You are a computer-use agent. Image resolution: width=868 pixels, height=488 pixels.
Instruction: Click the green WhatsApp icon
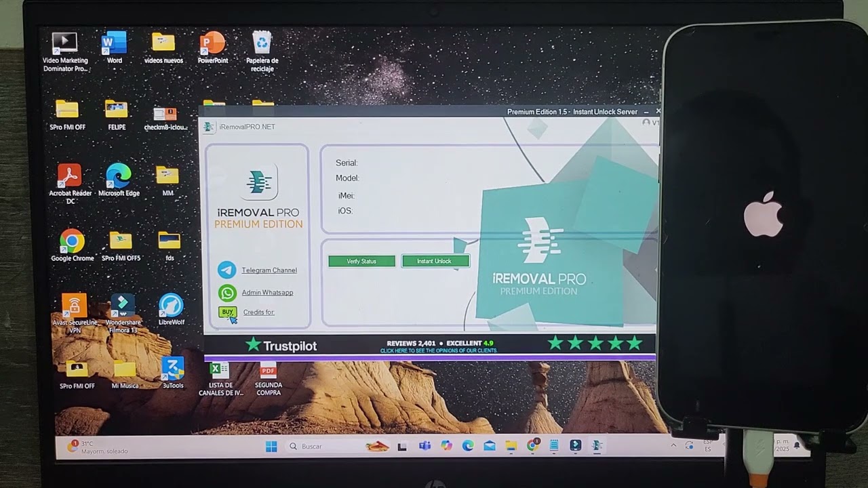tap(226, 293)
